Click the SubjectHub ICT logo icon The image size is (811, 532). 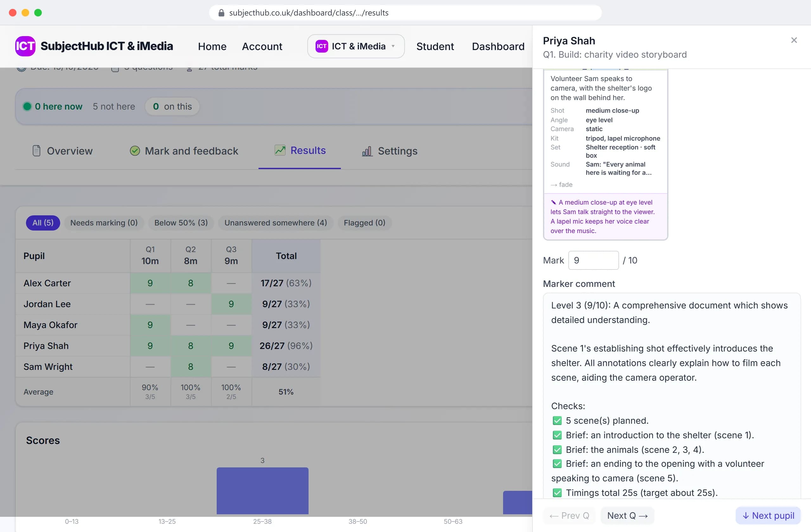[x=25, y=46]
